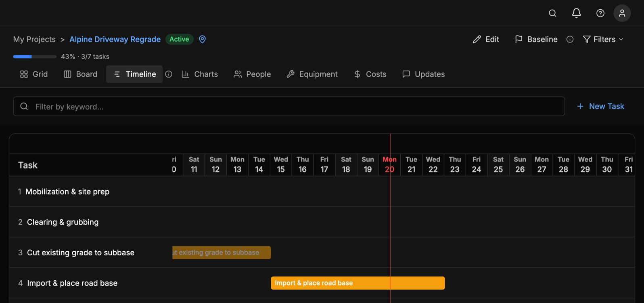Switch to Board tab
The image size is (644, 303).
click(x=81, y=74)
